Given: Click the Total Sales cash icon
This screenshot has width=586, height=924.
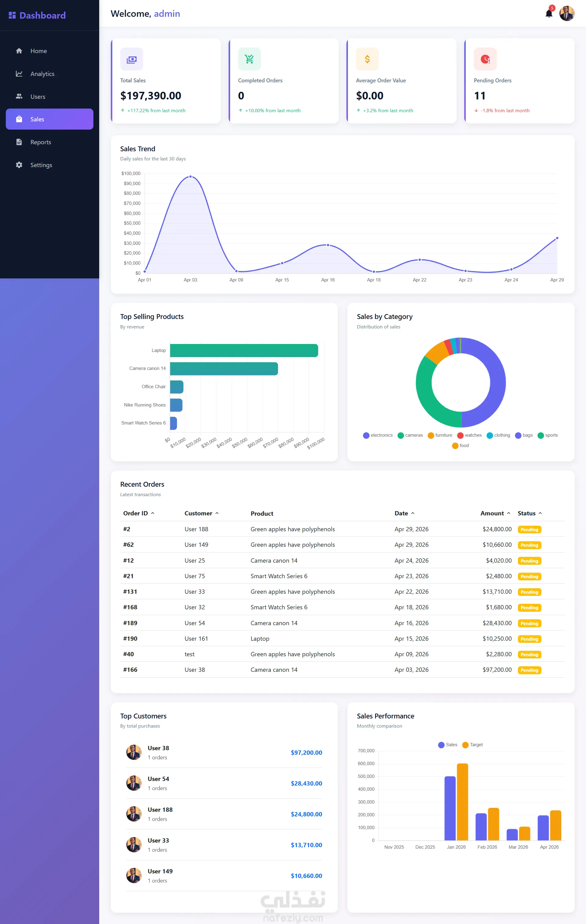Looking at the screenshot, I should 132,59.
